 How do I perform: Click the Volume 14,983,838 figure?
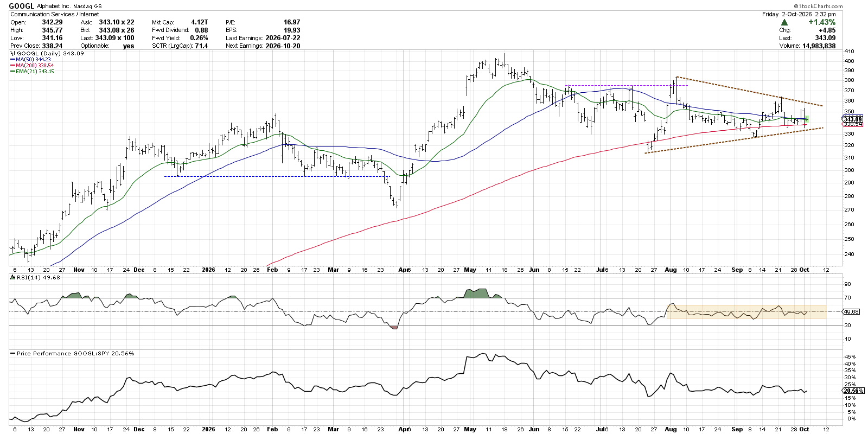[819, 46]
